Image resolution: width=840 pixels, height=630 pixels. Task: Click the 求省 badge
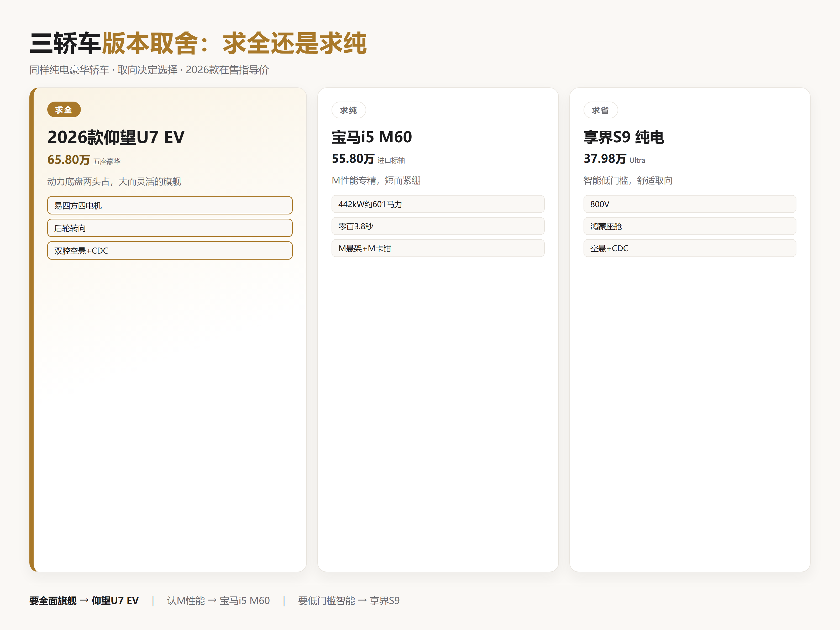click(x=600, y=110)
